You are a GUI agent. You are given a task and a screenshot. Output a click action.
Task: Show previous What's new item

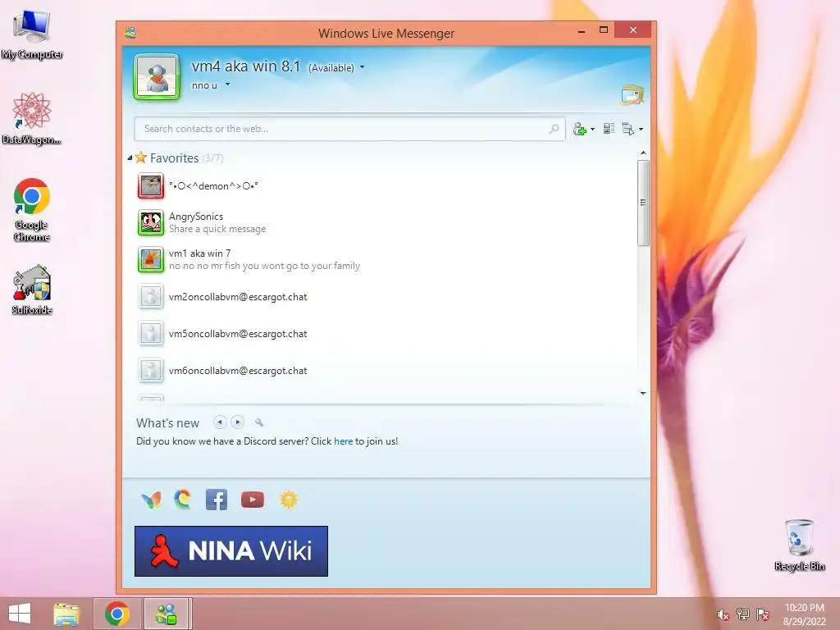tap(220, 422)
